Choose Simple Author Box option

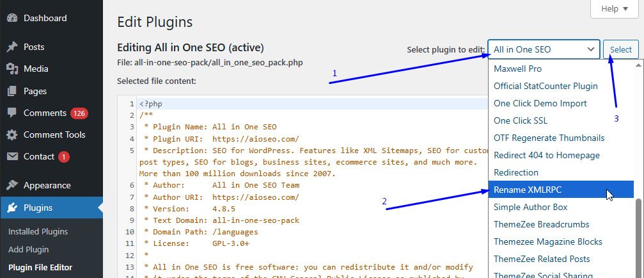coord(561,207)
